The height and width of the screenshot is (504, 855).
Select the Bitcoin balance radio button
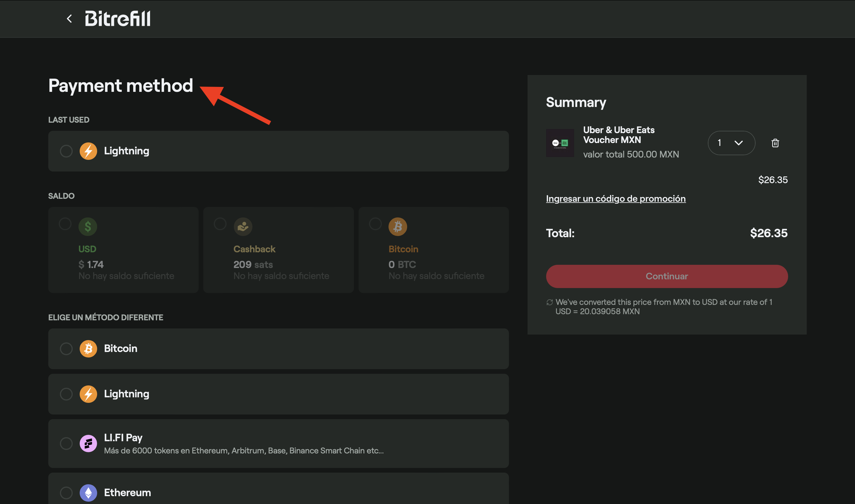coord(375,224)
